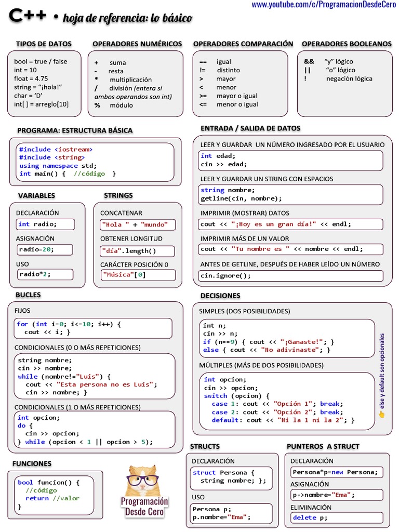
Task: Click the 'int main() { //código }' line
Action: (68, 174)
